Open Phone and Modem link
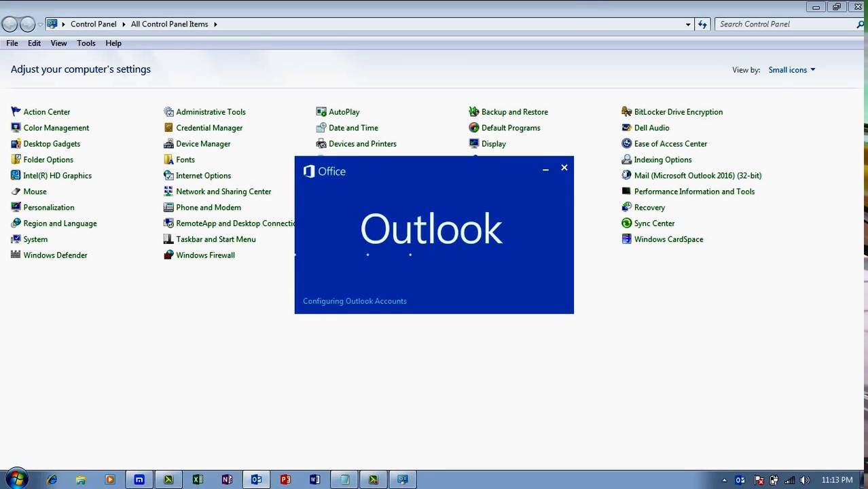The width and height of the screenshot is (868, 489). coord(202,207)
